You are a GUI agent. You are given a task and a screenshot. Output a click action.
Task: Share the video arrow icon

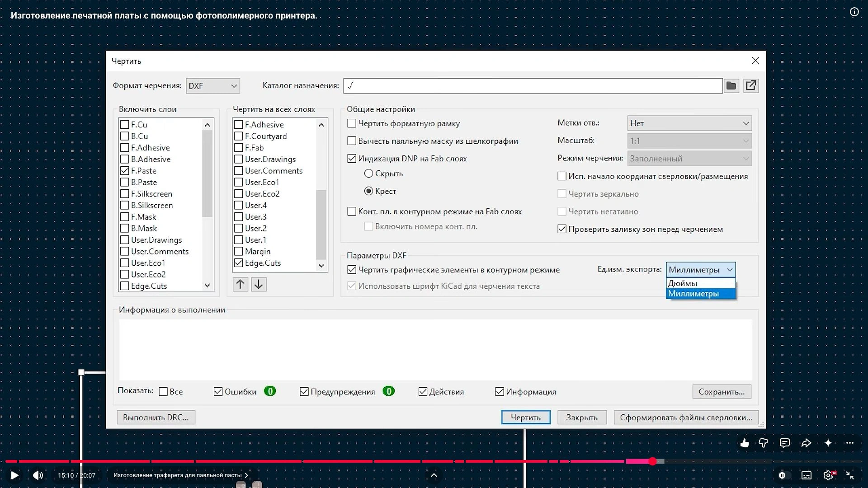[x=806, y=443]
